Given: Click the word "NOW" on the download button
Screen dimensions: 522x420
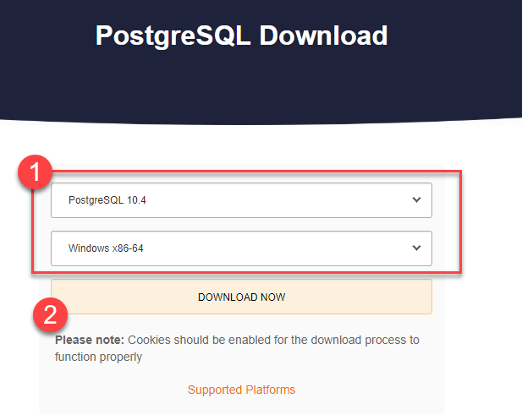Looking at the screenshot, I should [x=272, y=297].
